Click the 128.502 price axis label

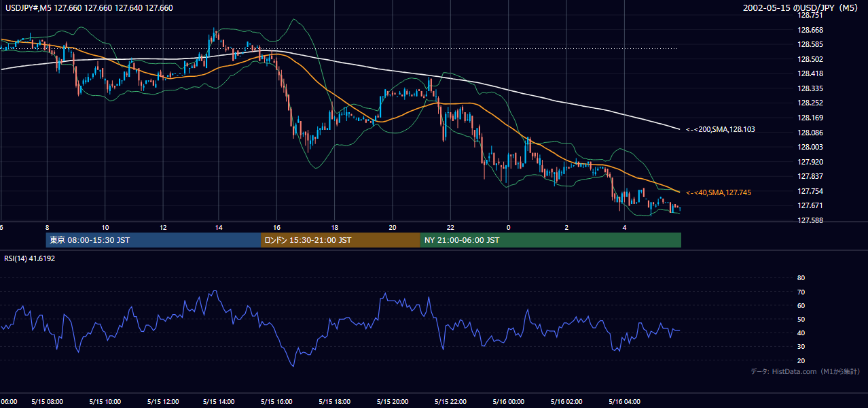coord(810,59)
